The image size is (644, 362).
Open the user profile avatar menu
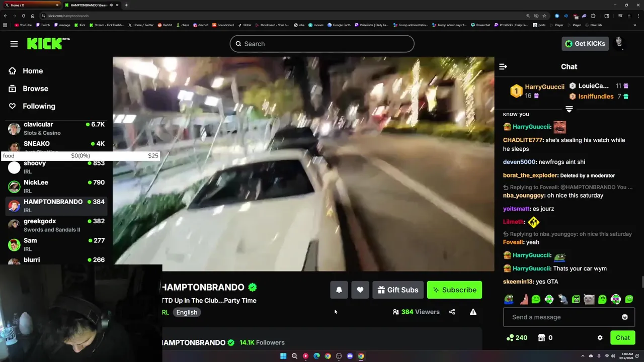point(619,43)
